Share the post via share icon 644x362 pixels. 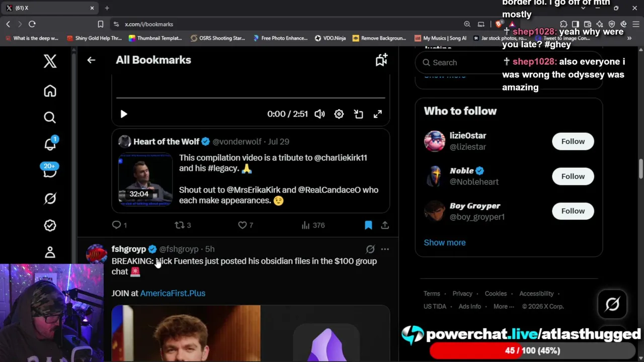point(385,225)
